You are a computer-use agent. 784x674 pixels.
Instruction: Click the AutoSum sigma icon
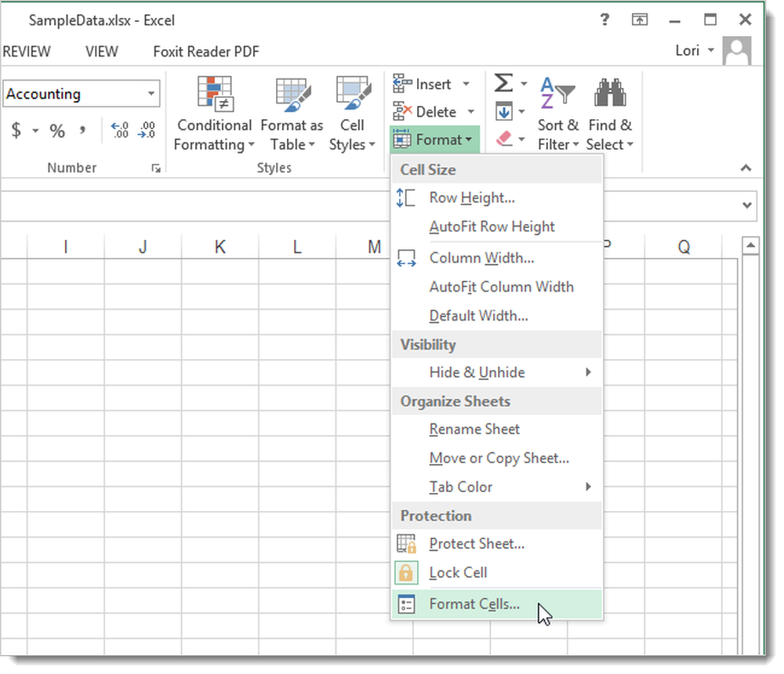tap(503, 83)
